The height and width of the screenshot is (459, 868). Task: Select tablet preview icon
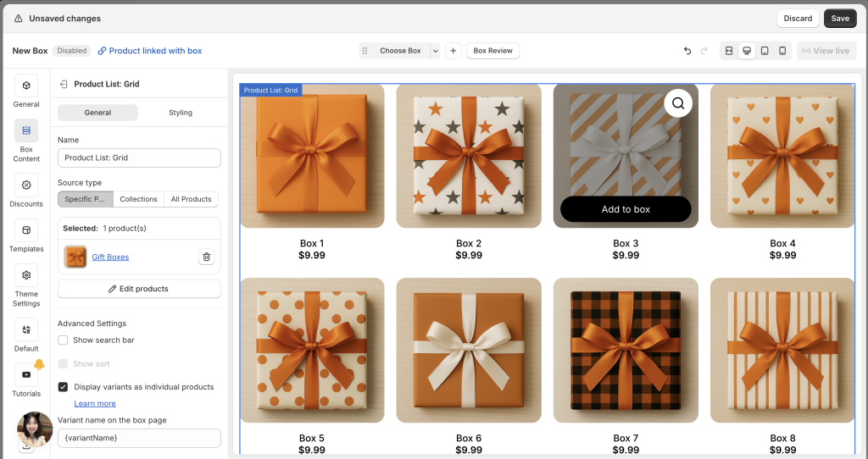tap(765, 51)
